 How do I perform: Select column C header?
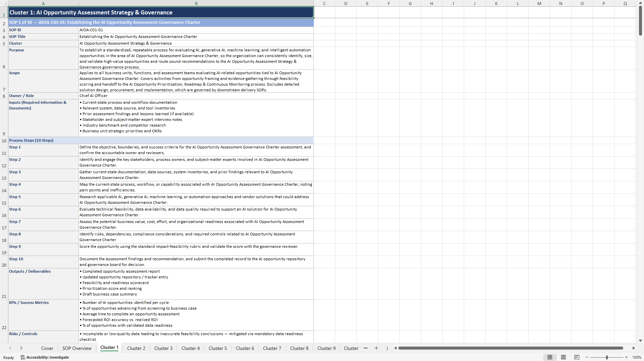coord(325,3)
